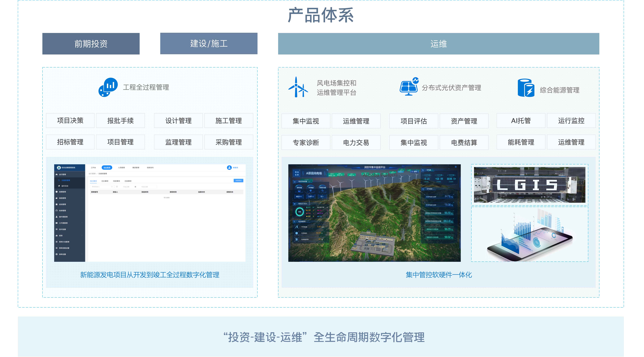Click the 3D wind farm monitoring dashboard image

pyautogui.click(x=374, y=213)
